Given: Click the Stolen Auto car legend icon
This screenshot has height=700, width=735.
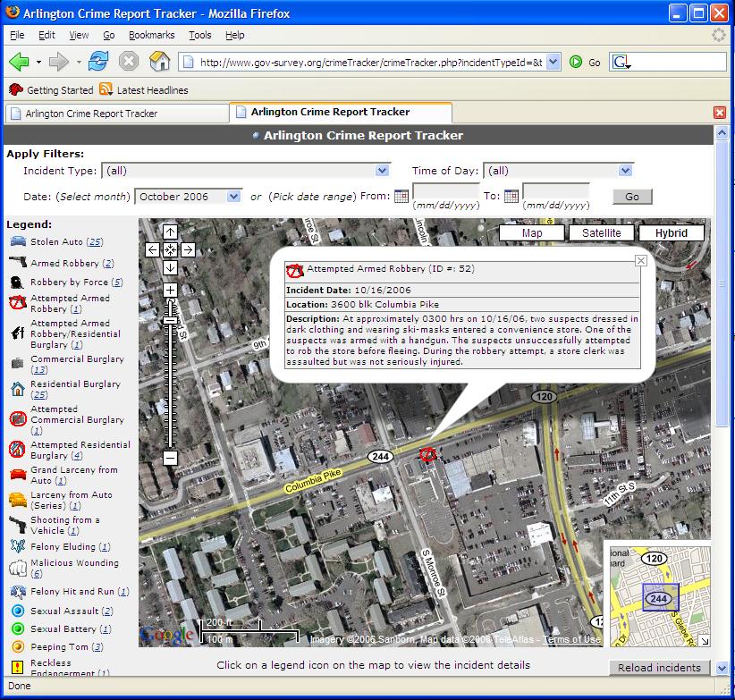Looking at the screenshot, I should (x=18, y=241).
